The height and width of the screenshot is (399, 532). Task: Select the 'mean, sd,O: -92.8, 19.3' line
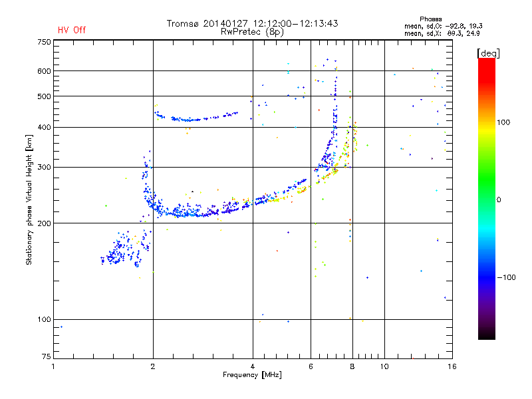[443, 26]
